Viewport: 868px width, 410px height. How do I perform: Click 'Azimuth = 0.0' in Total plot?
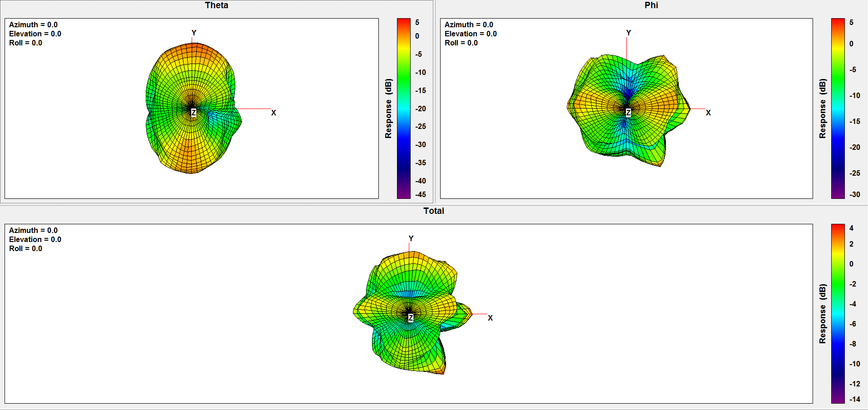[33, 231]
